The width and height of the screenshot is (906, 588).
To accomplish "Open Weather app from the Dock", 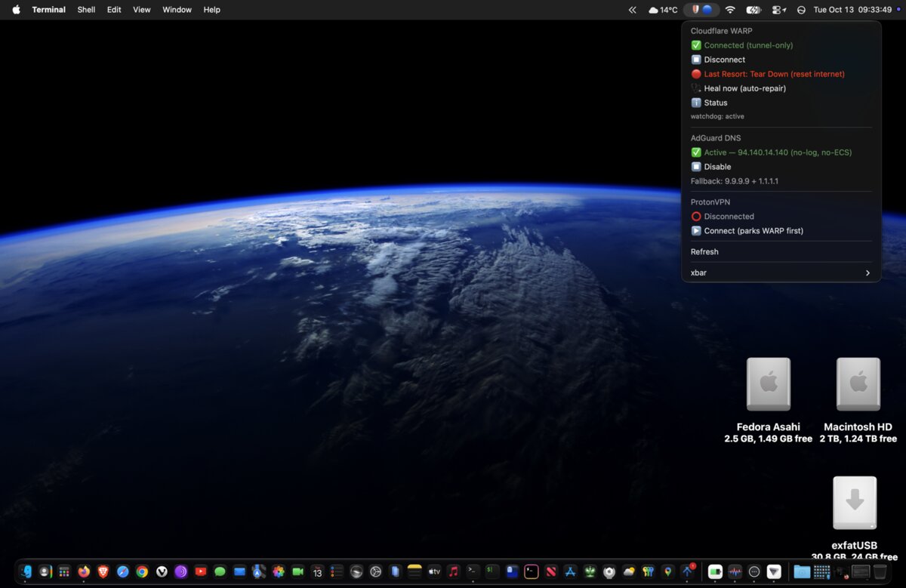I will 629,571.
